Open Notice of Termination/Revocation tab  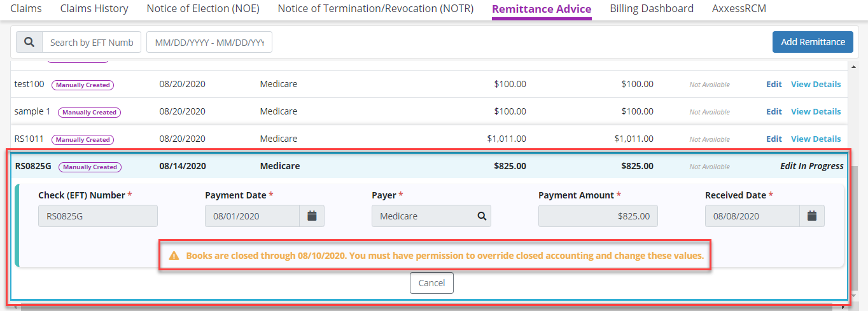click(375, 9)
